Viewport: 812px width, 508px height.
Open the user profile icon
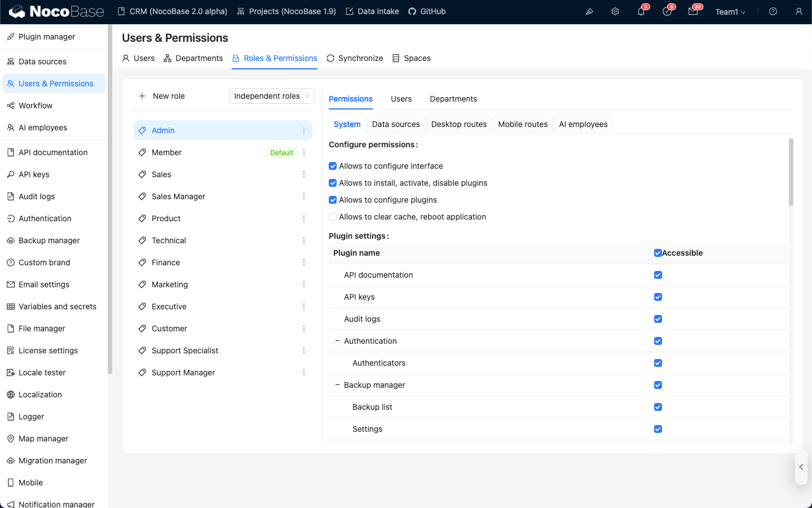[799, 12]
